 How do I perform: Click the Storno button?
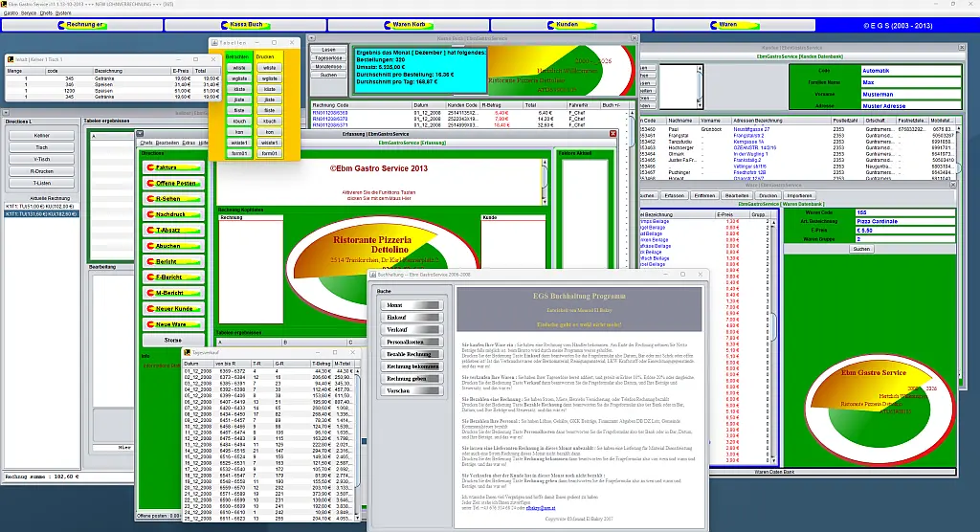coord(173,340)
